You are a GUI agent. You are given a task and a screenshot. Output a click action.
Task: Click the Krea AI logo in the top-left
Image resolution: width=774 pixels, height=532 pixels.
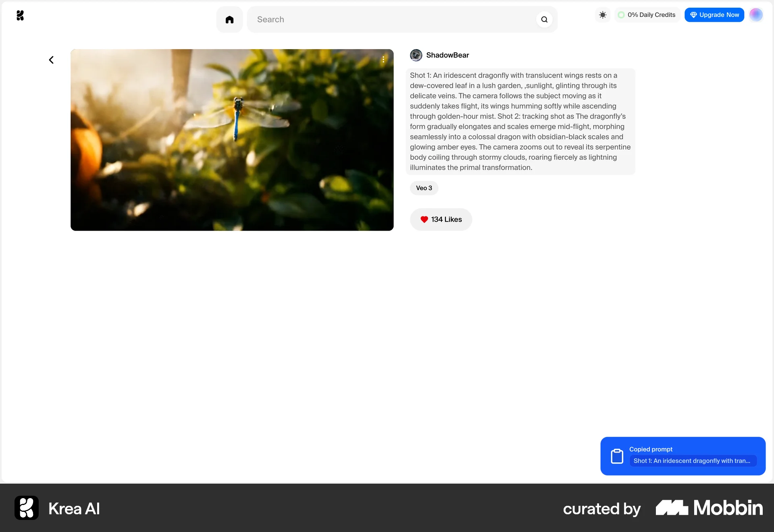click(x=20, y=15)
